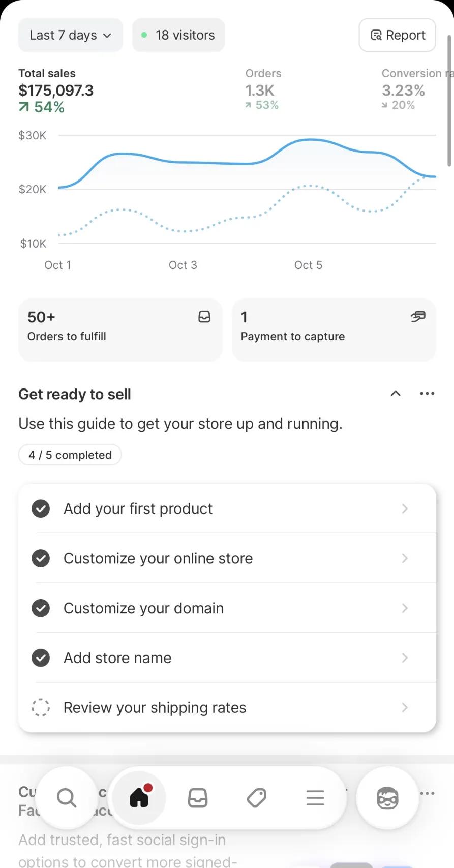Open the 18 visitors live view
Image resolution: width=454 pixels, height=868 pixels.
point(178,35)
